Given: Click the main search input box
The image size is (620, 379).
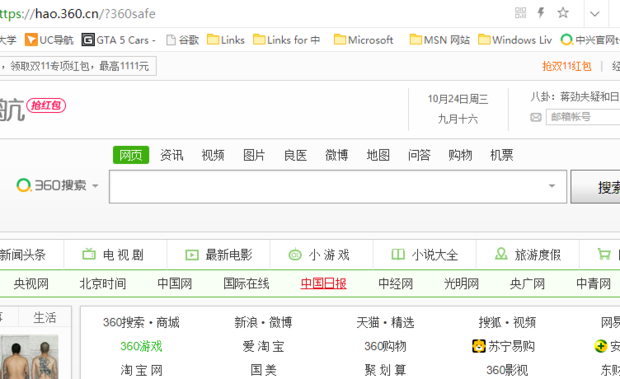Looking at the screenshot, I should coord(338,187).
